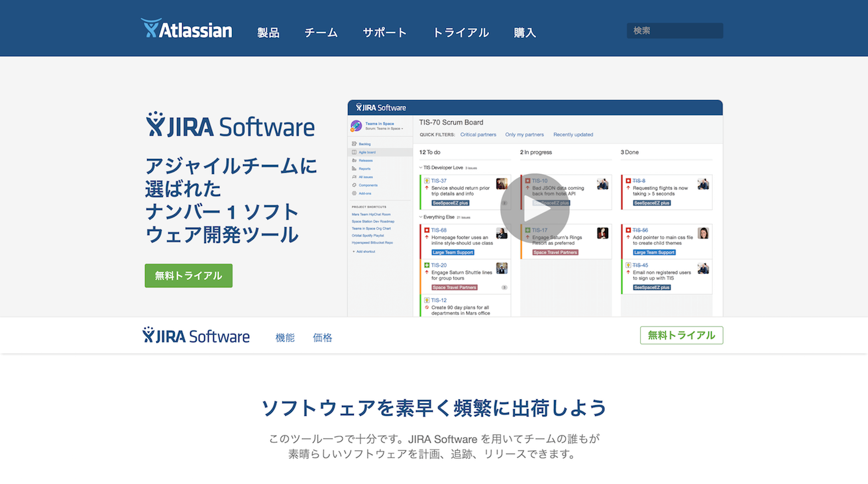Open the 製品 menu
The image size is (868, 484).
pyautogui.click(x=268, y=32)
